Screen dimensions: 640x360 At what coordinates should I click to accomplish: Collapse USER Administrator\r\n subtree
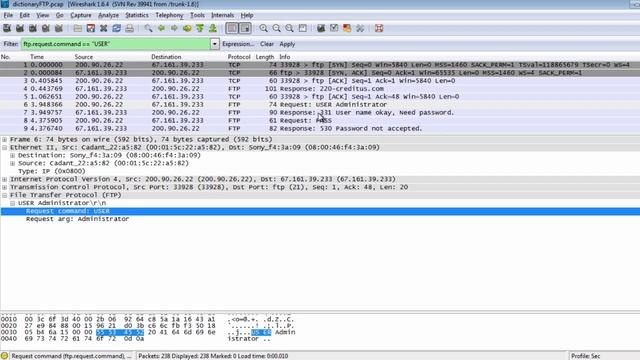tap(13, 203)
